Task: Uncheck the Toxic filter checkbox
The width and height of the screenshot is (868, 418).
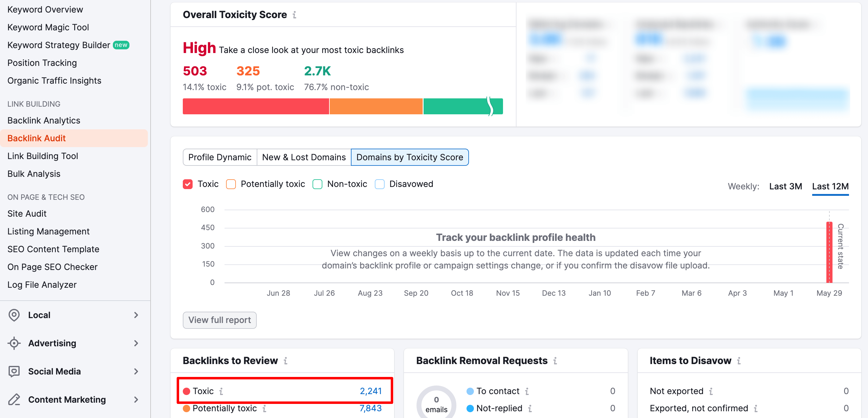Action: click(x=188, y=184)
